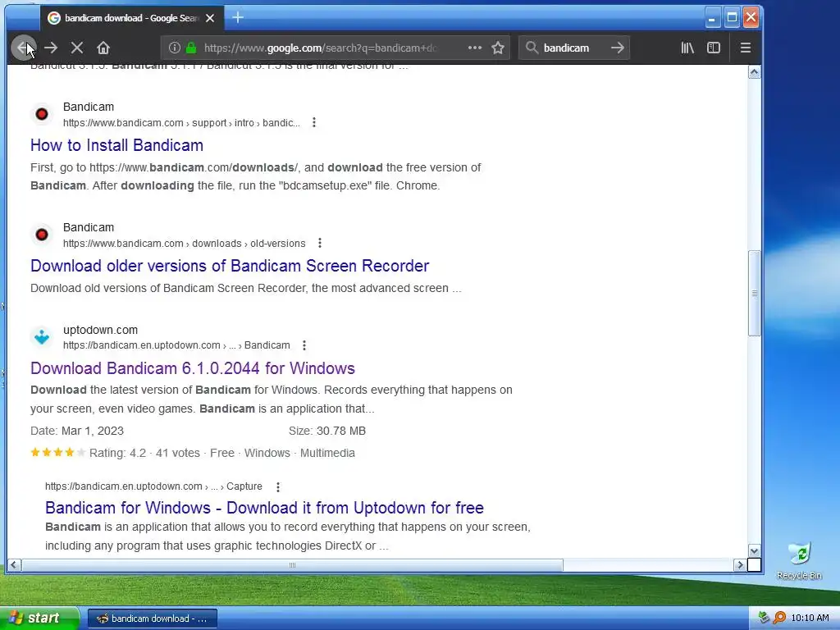This screenshot has width=840, height=630.
Task: Click the magnifier icon in search box
Action: click(532, 48)
